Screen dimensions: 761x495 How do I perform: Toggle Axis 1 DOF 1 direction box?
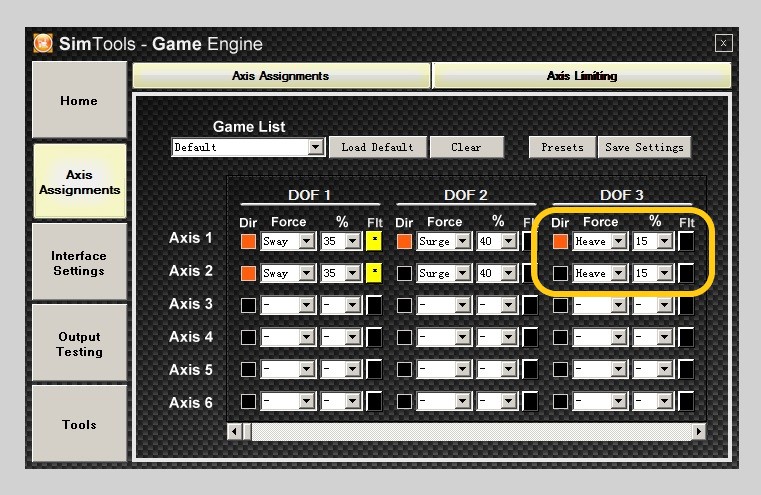pyautogui.click(x=248, y=241)
